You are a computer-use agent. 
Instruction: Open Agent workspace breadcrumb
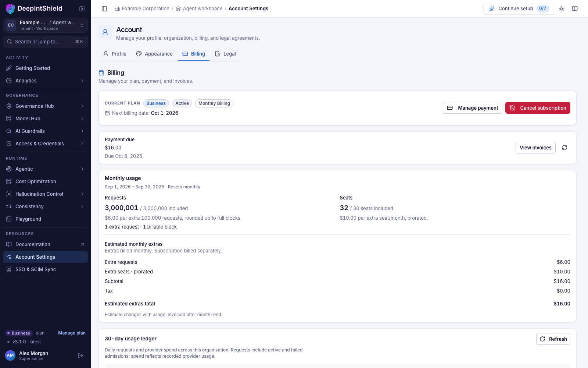199,8
